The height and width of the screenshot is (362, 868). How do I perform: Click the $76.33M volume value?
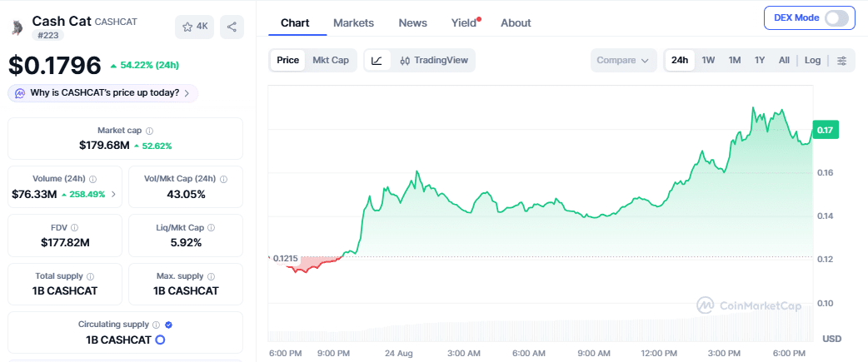click(x=34, y=194)
